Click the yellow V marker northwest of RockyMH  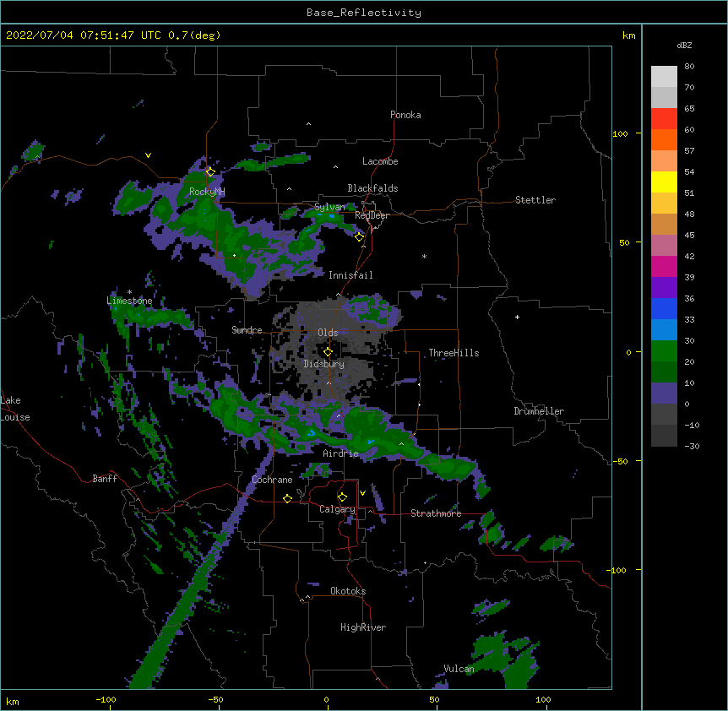point(148,155)
